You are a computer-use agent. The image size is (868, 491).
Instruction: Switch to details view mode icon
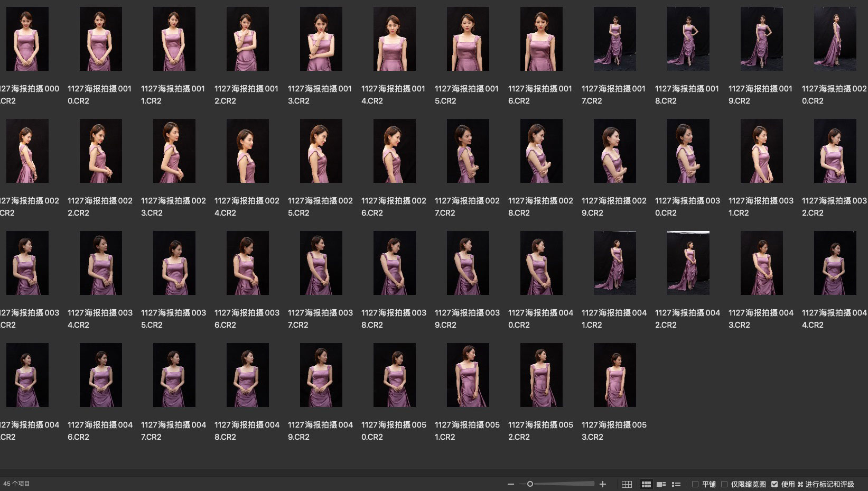click(x=661, y=484)
